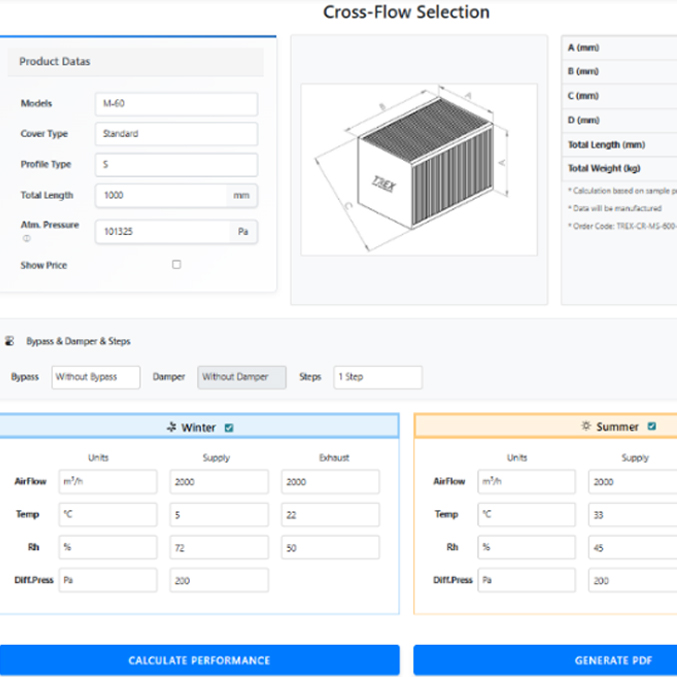
Task: Open the Bypass dropdown
Action: click(x=96, y=377)
